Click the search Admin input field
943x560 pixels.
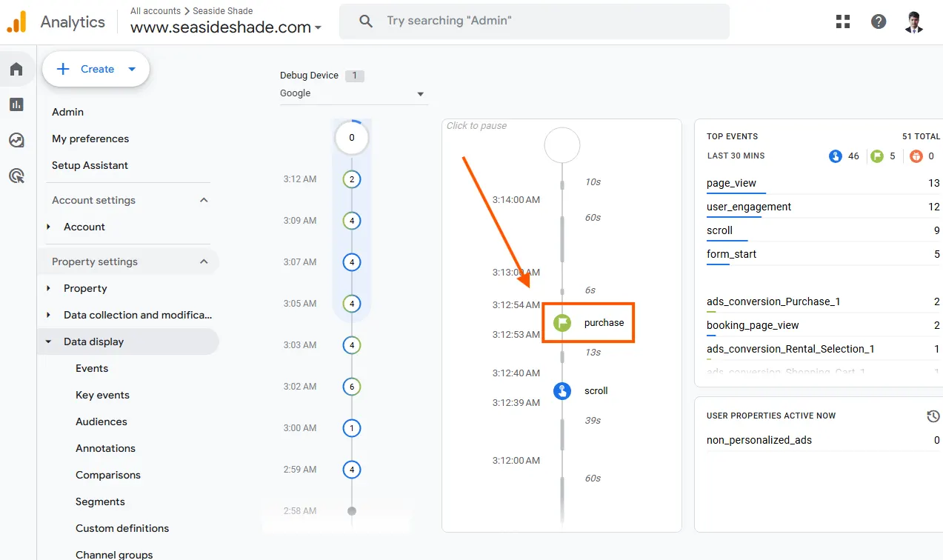533,21
